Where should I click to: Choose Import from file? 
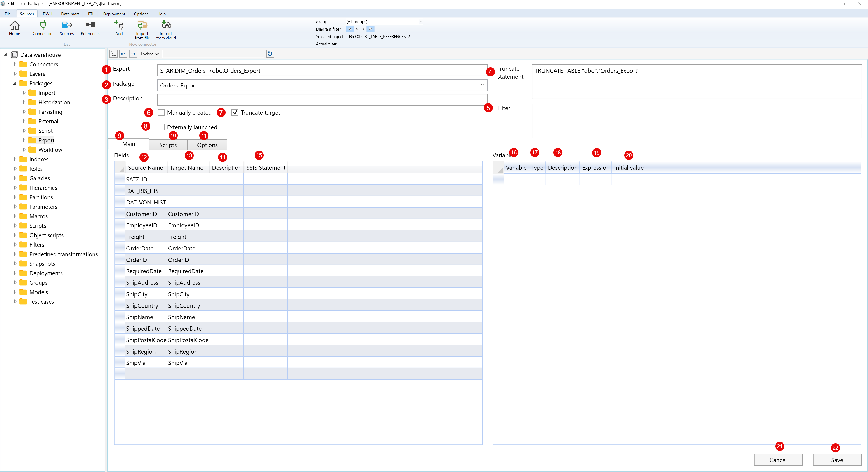pyautogui.click(x=142, y=30)
